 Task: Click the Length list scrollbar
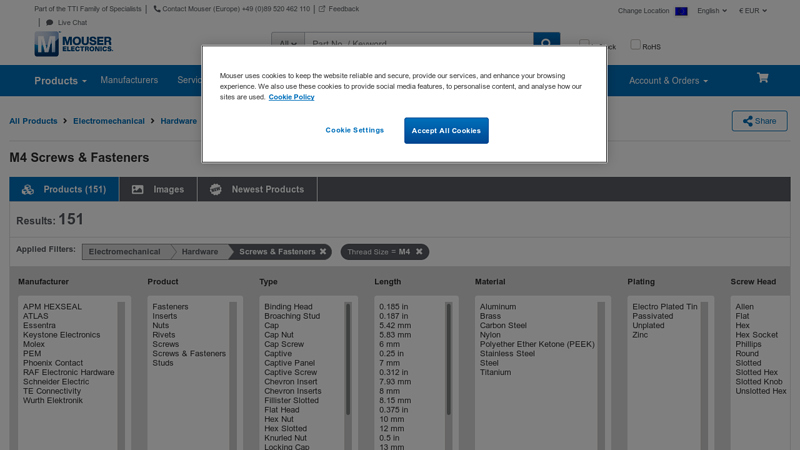[449, 359]
